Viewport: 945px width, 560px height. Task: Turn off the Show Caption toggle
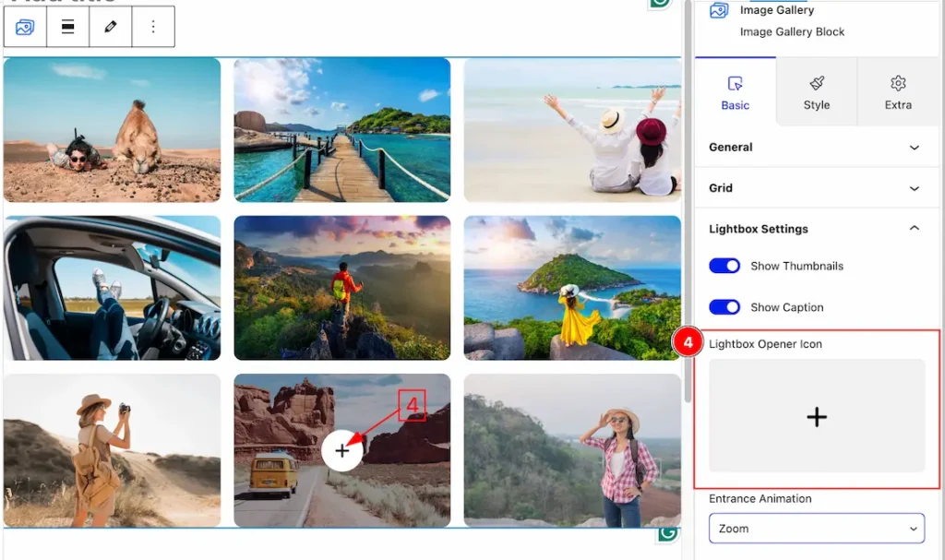point(724,307)
